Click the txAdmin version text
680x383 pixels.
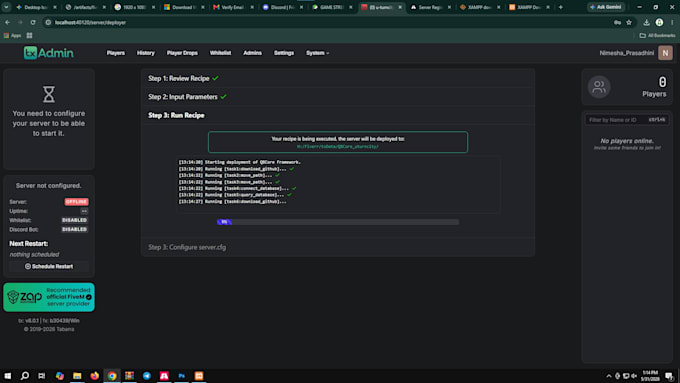(49, 321)
